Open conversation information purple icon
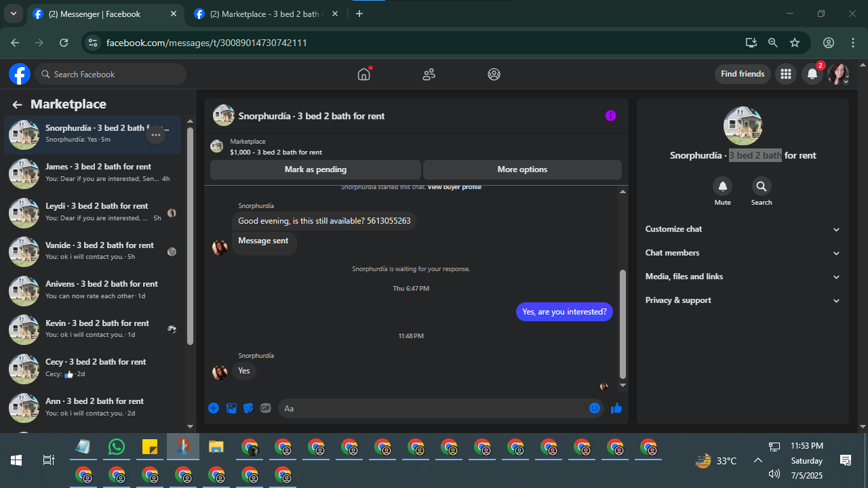Image resolution: width=868 pixels, height=488 pixels. [x=610, y=116]
